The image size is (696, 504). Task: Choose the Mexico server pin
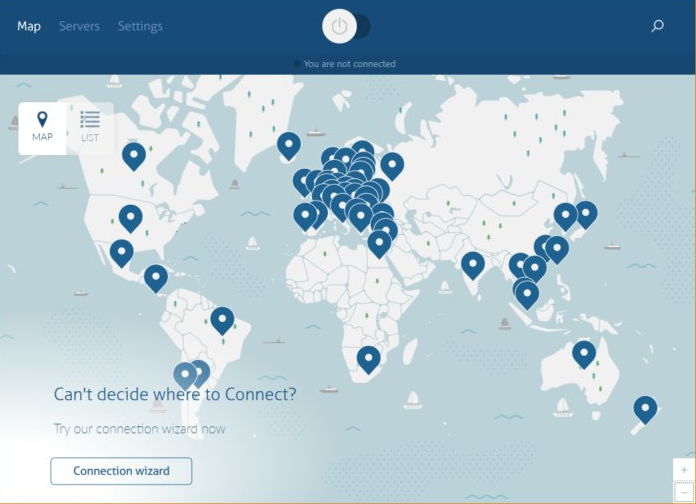[122, 252]
